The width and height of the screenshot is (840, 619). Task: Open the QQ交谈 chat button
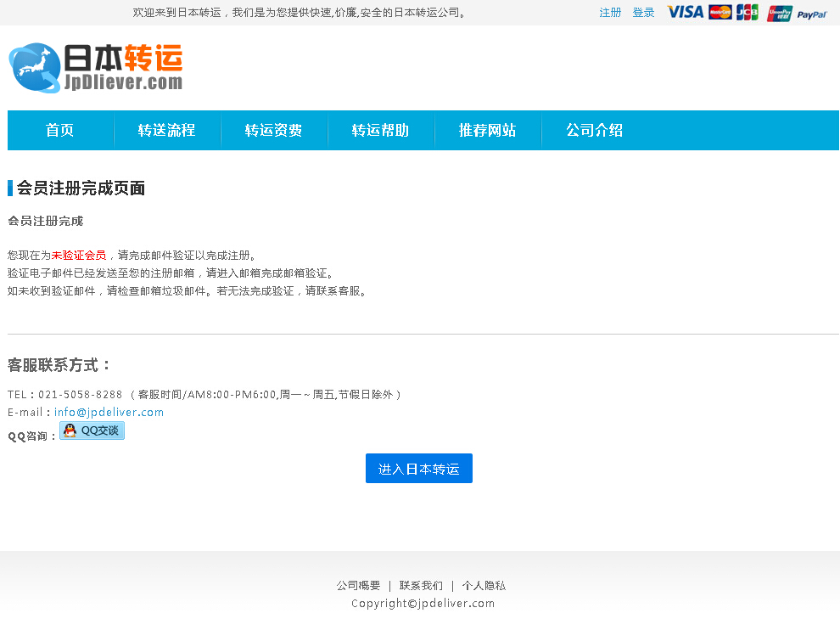92,430
